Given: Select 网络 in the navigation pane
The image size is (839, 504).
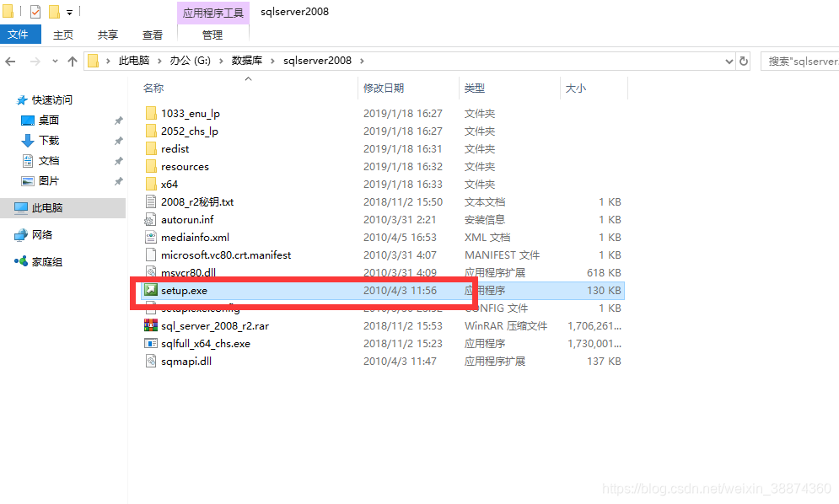Looking at the screenshot, I should point(41,235).
